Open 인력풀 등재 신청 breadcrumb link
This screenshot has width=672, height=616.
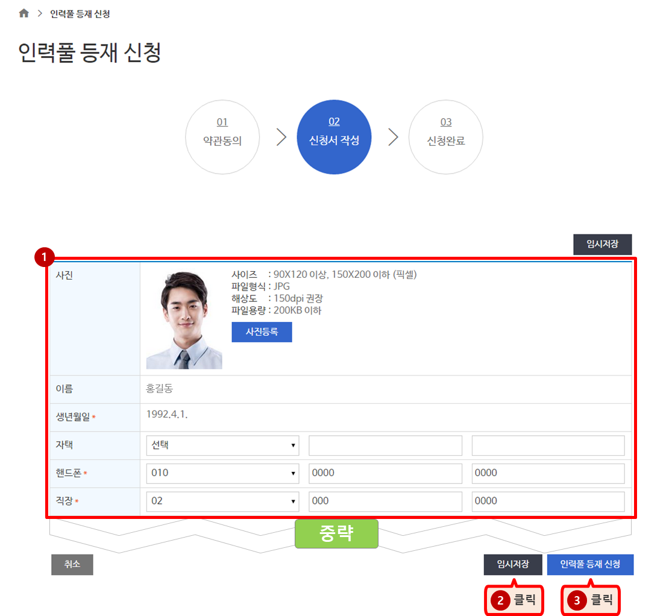click(80, 14)
